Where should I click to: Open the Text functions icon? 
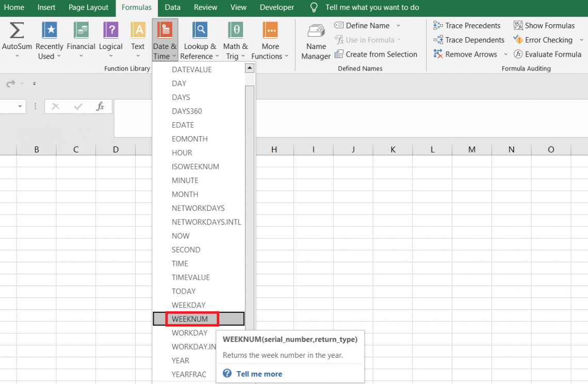[138, 31]
